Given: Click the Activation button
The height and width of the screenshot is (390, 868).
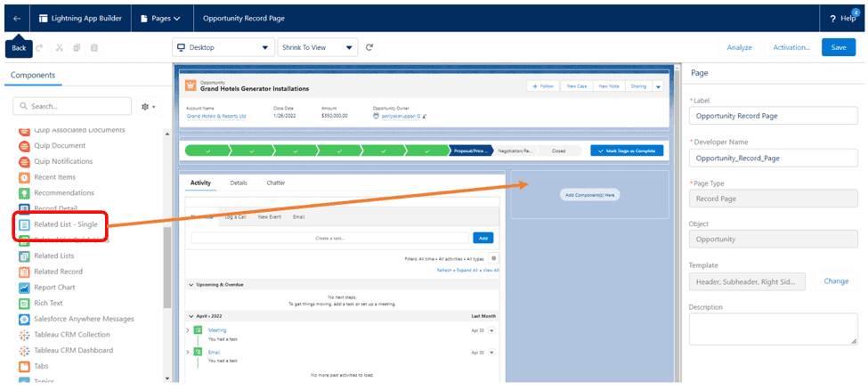Looking at the screenshot, I should 791,48.
